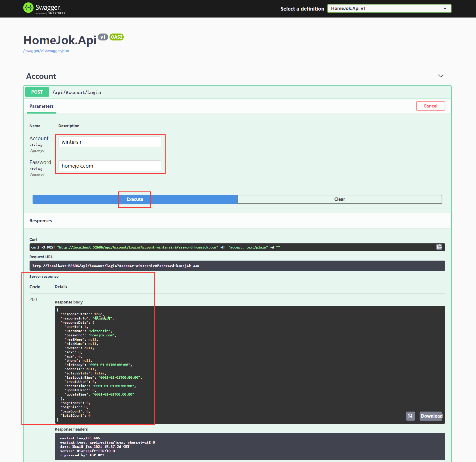This screenshot has width=476, height=462.
Task: Click the Response headers label
Action: point(71,429)
